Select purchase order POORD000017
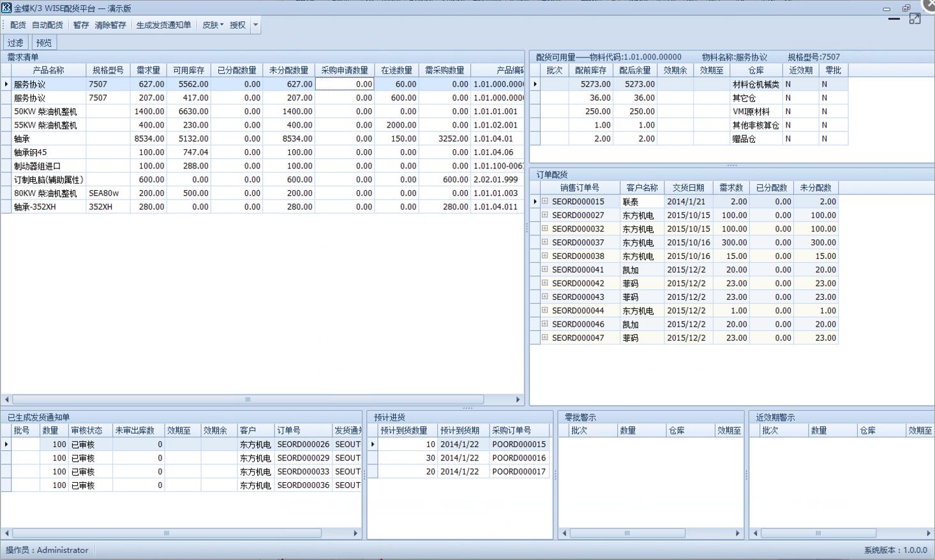 (458, 471)
